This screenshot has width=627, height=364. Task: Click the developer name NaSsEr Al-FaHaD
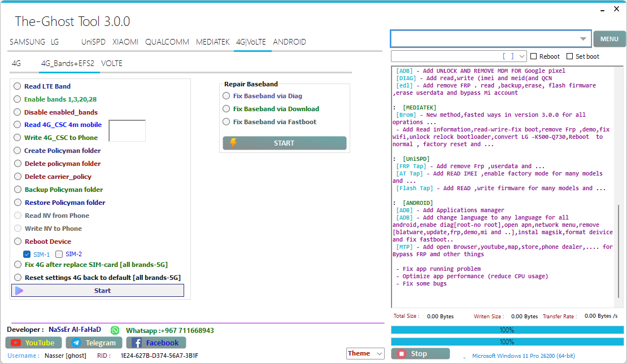[x=75, y=330]
